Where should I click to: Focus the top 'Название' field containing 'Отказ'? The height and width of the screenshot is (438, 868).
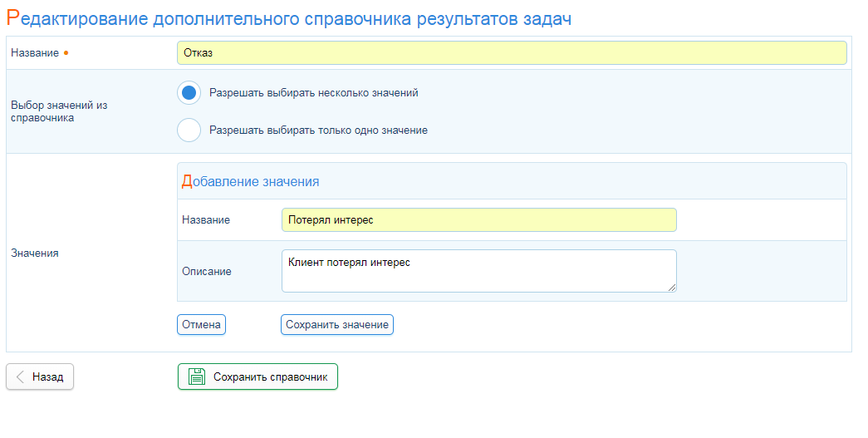pos(512,53)
